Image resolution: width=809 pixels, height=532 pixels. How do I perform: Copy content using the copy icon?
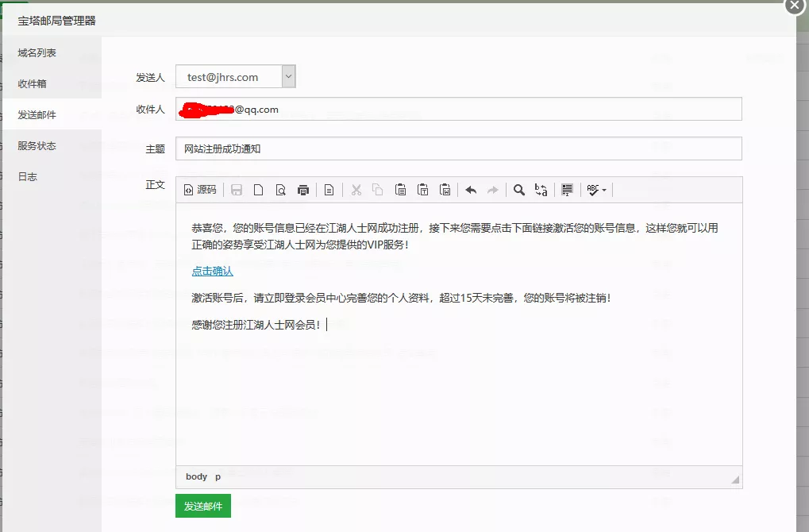click(379, 189)
